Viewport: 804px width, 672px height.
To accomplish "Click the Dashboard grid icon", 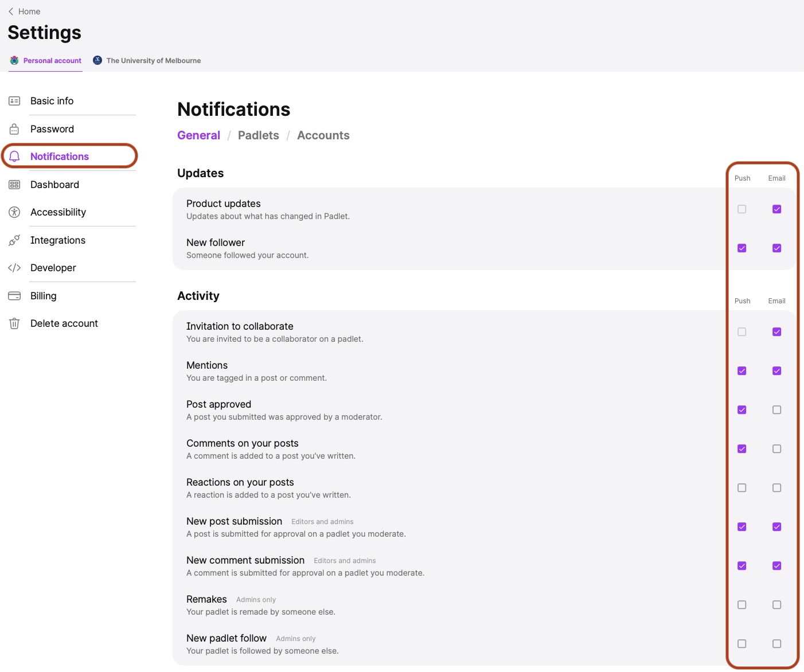I will coord(14,185).
